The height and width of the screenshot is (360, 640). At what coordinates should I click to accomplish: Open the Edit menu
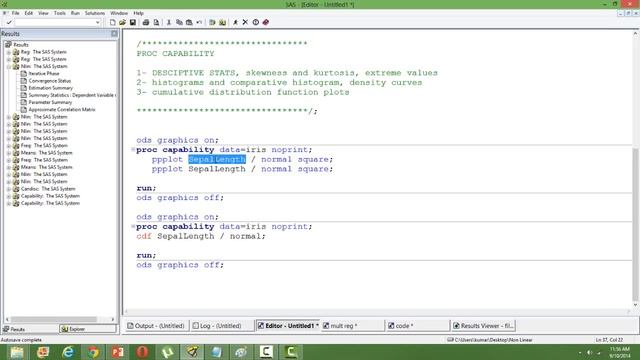pyautogui.click(x=29, y=13)
